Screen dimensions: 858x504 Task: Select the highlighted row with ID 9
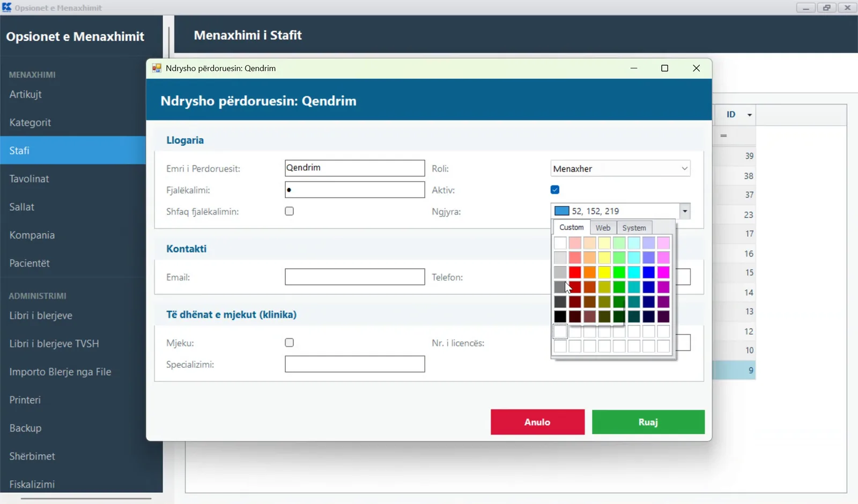pyautogui.click(x=735, y=370)
